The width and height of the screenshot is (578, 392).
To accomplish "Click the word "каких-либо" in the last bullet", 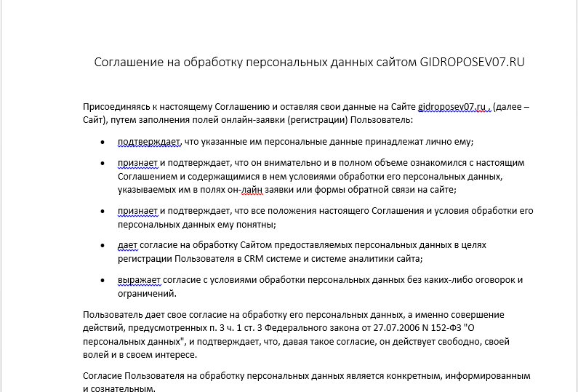I will tap(449, 280).
